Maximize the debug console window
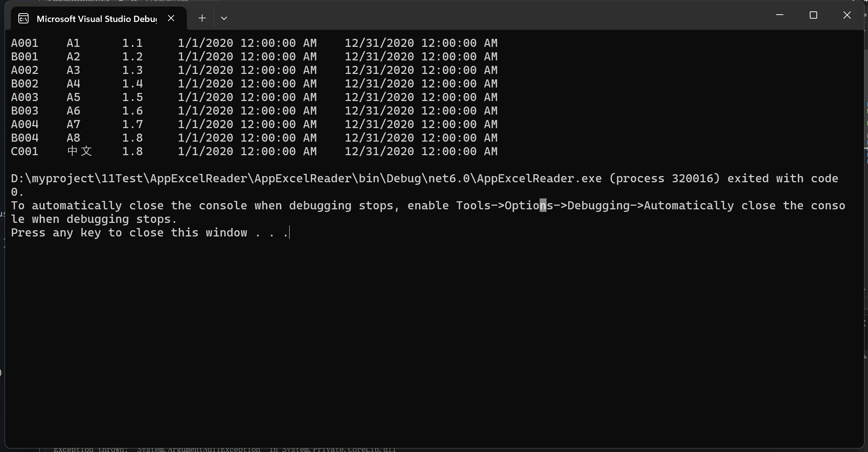Image resolution: width=868 pixels, height=452 pixels. pyautogui.click(x=813, y=15)
